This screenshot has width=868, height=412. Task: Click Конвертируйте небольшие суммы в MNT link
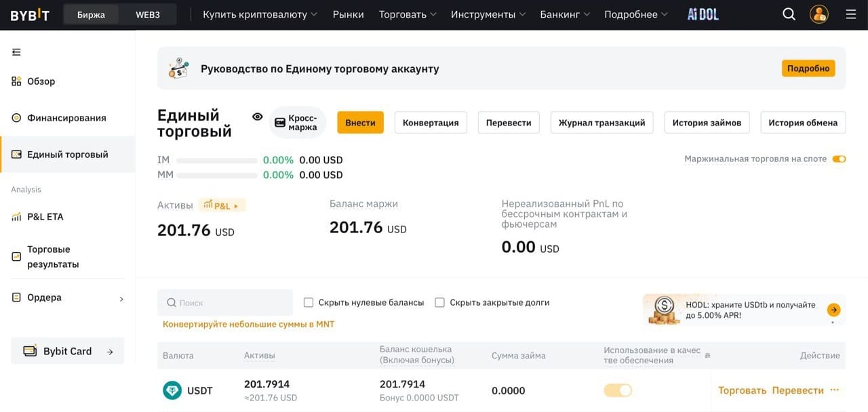click(248, 324)
